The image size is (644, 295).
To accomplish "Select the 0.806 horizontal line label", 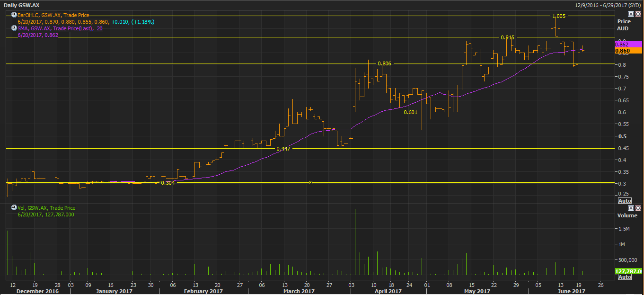I will click(384, 63).
